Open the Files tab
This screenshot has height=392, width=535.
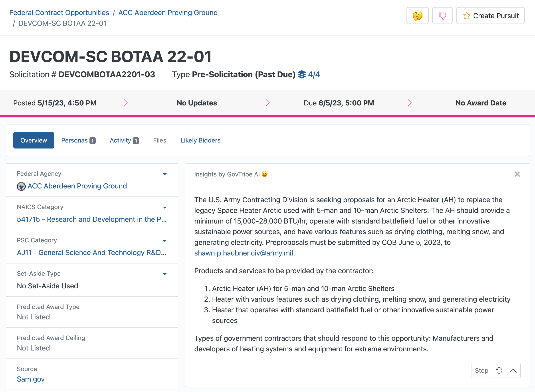[160, 140]
